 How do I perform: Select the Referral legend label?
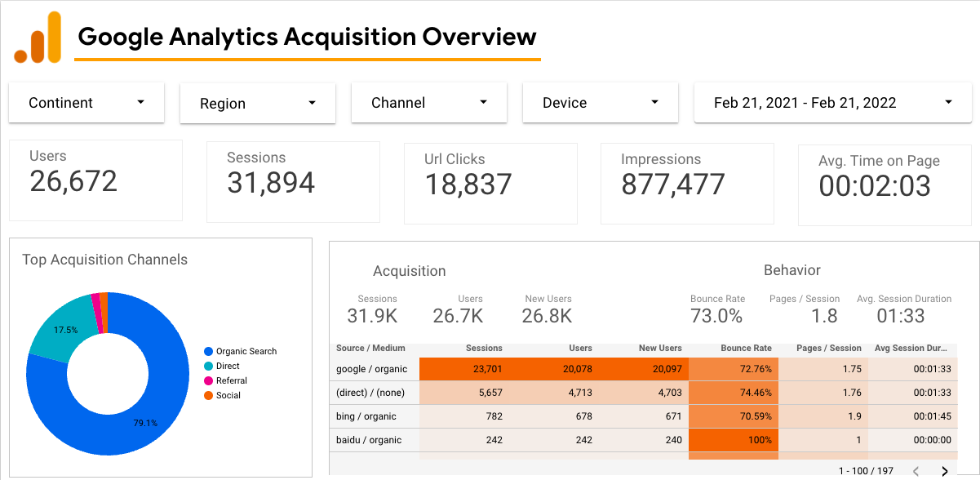(232, 381)
